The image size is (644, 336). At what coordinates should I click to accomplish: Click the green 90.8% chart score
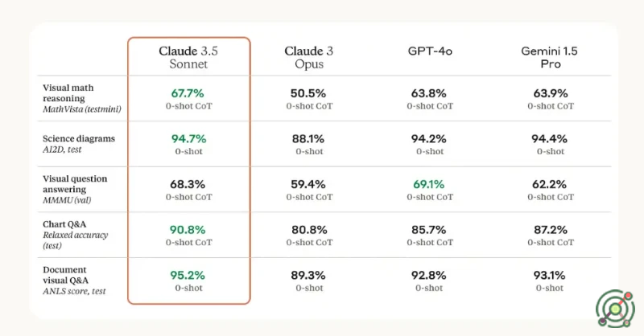coord(188,229)
